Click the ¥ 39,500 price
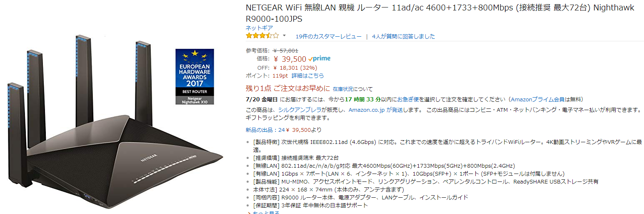The height and width of the screenshot is (214, 644). [290, 59]
